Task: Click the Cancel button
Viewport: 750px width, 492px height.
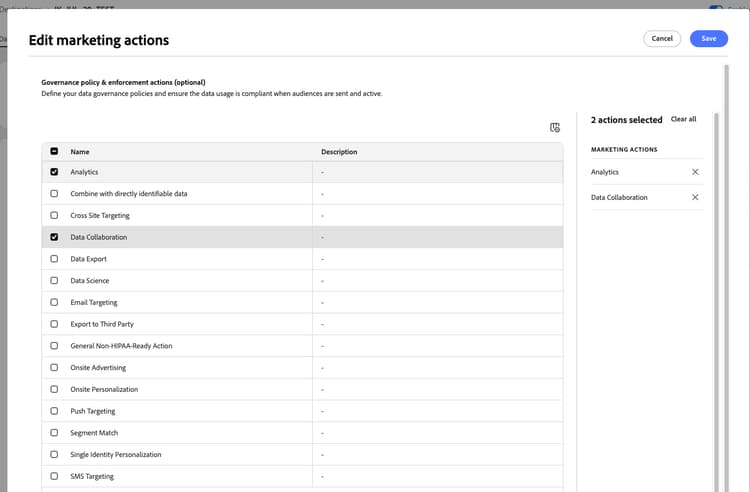Action: [x=662, y=39]
